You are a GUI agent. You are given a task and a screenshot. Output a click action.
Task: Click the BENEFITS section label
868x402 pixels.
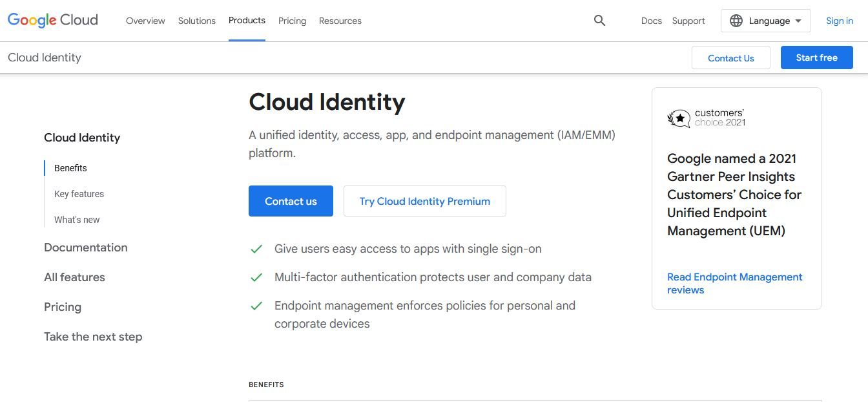tap(266, 385)
